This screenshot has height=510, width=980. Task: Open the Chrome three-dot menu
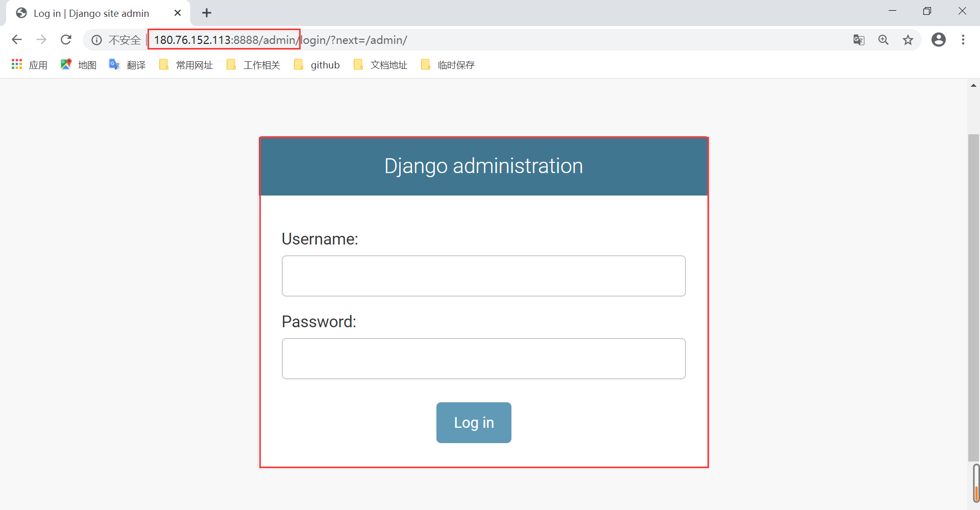(x=963, y=40)
